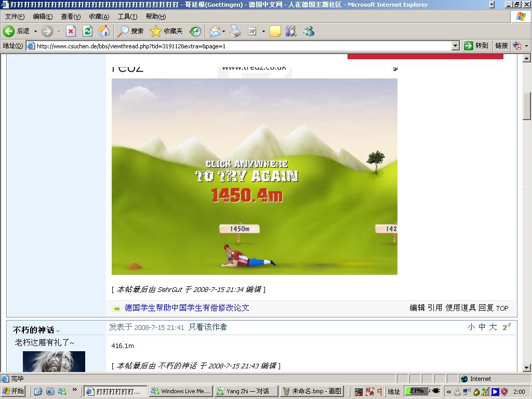532x399 pixels.
Task: Click the PDF converter toolbar icon
Action: [517, 46]
